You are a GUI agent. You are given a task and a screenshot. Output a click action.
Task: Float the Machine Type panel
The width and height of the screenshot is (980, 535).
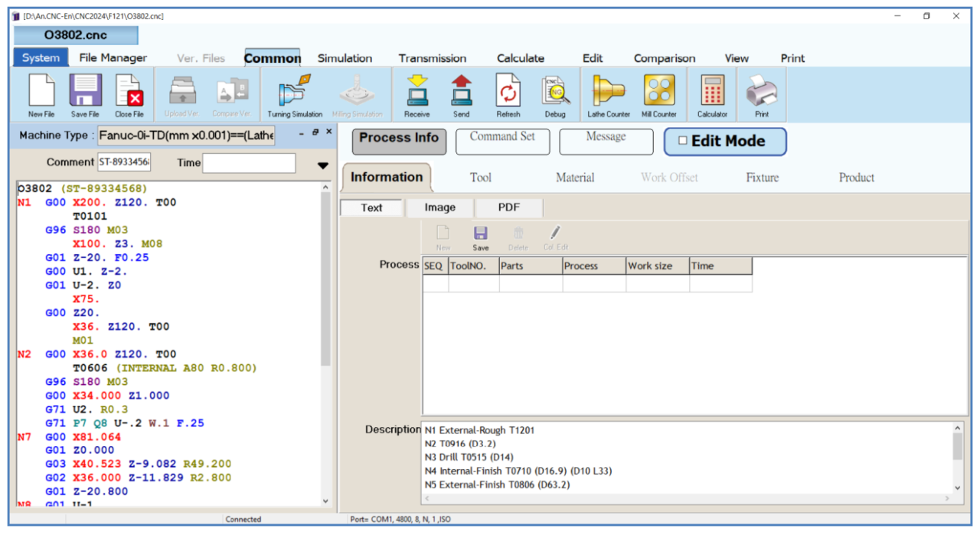pyautogui.click(x=315, y=132)
